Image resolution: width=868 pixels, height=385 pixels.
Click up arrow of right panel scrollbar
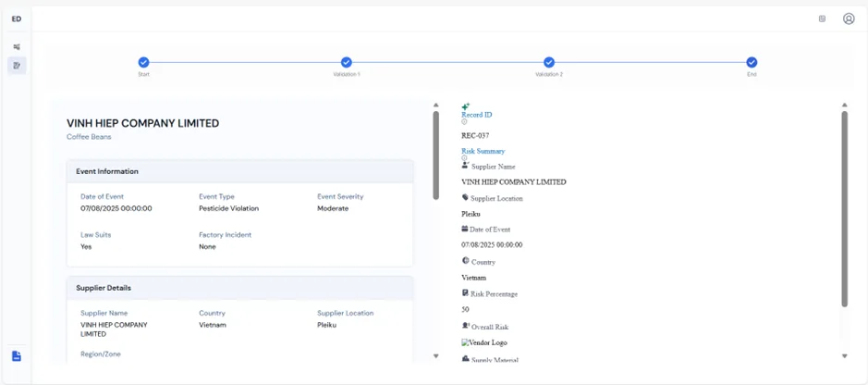click(x=844, y=105)
